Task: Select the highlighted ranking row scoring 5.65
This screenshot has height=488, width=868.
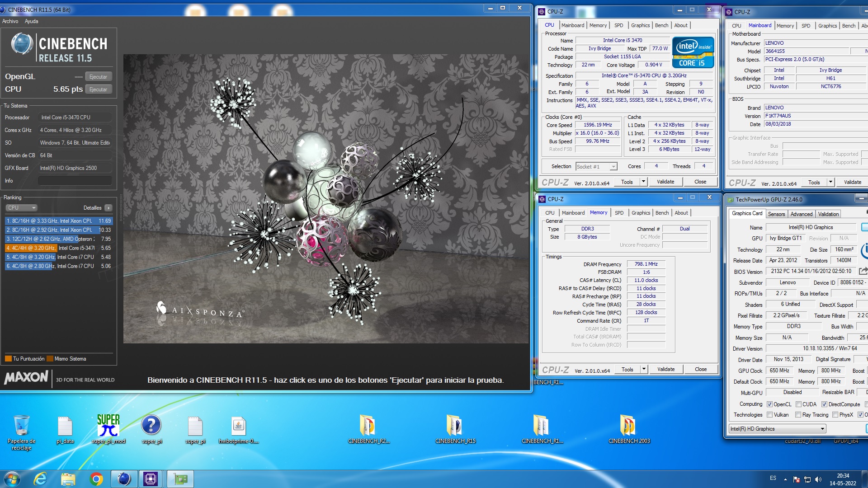Action: pyautogui.click(x=59, y=248)
